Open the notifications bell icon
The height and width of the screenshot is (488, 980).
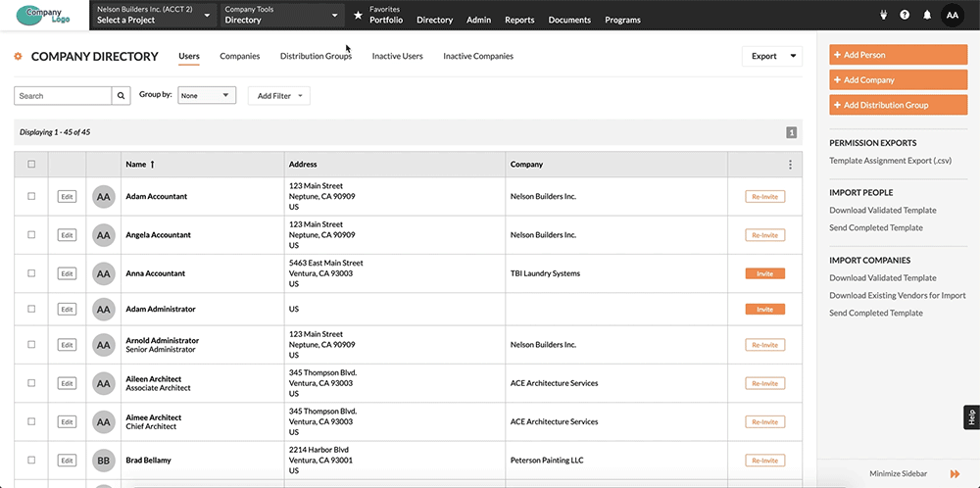pyautogui.click(x=927, y=16)
